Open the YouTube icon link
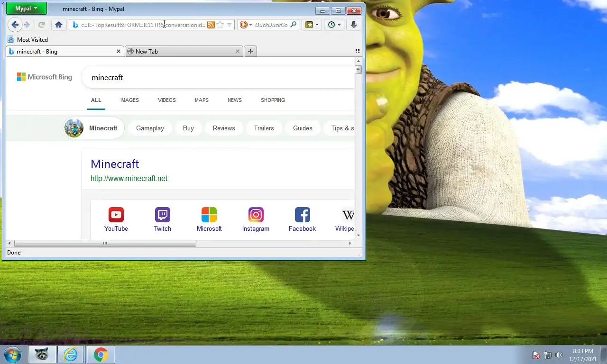 pyautogui.click(x=116, y=219)
